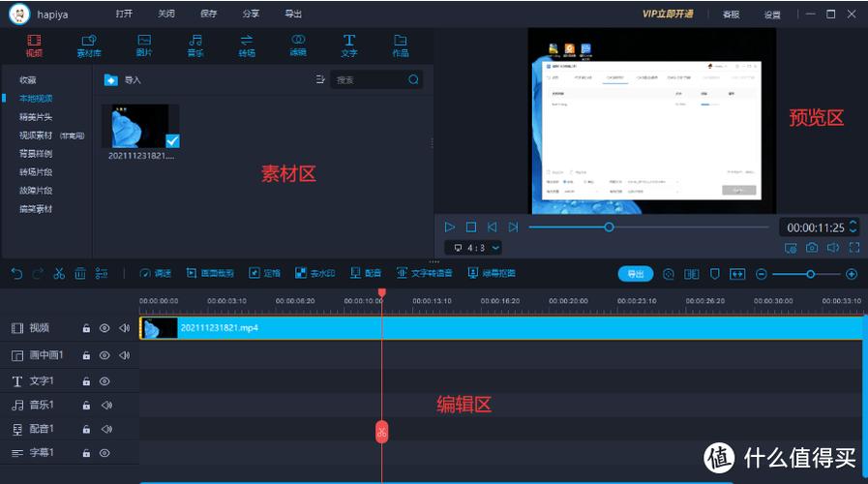Viewport: 868px width, 484px height.
Task: Select 精美片头 intros in sidebar
Action: pyautogui.click(x=36, y=117)
